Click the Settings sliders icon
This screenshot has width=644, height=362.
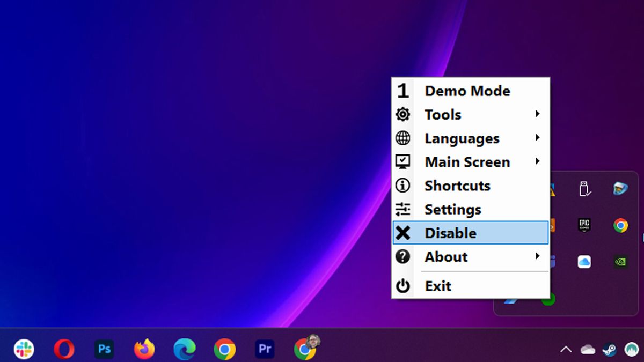(402, 209)
